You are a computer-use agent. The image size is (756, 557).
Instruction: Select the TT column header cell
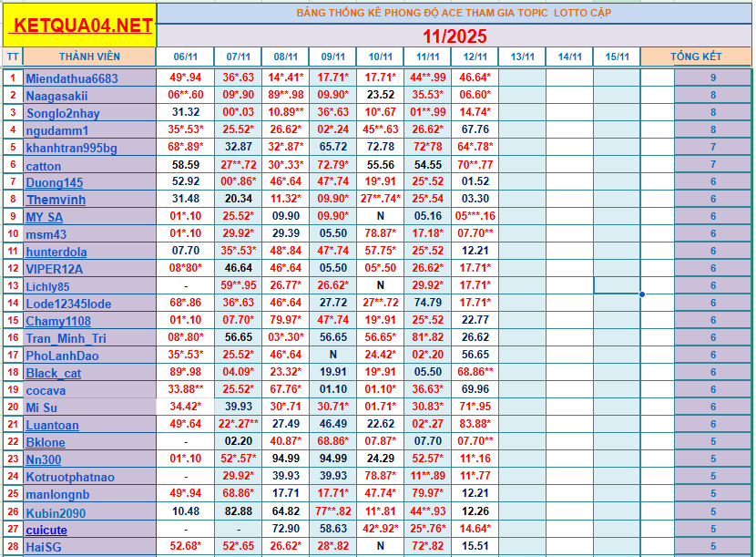click(12, 57)
